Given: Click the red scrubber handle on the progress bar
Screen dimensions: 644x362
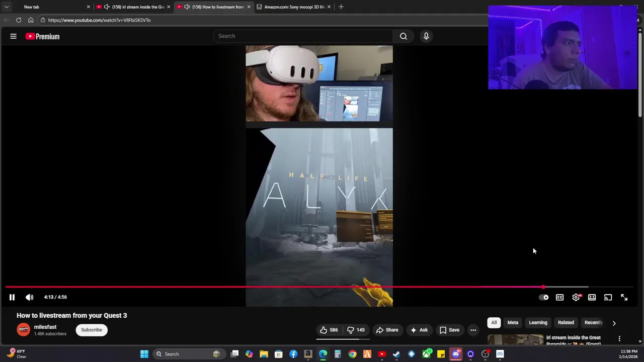Looking at the screenshot, I should click(543, 287).
